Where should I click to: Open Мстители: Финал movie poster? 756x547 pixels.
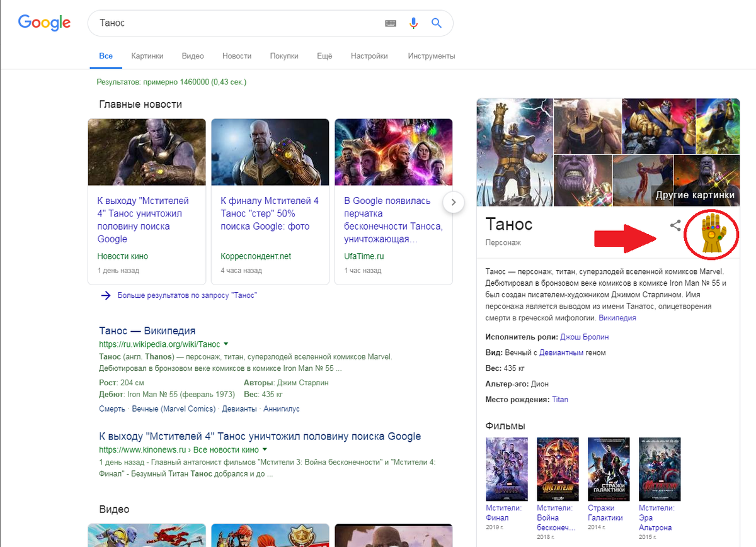[x=507, y=469]
